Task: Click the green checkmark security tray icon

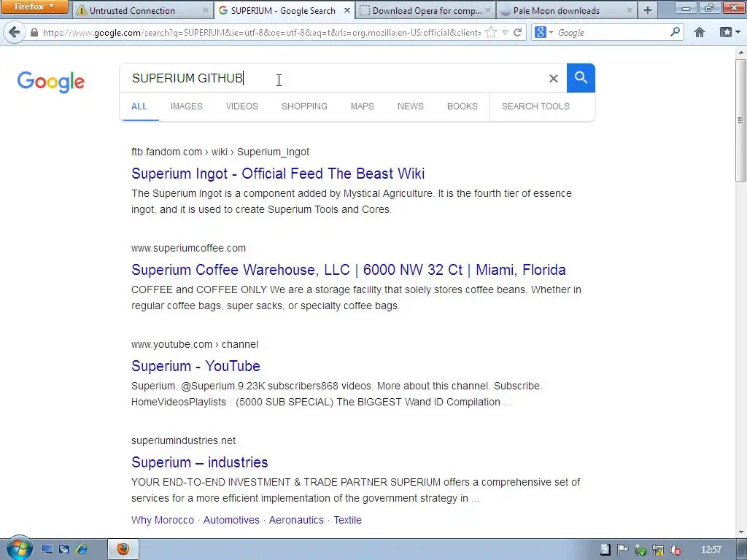Action: point(640,550)
